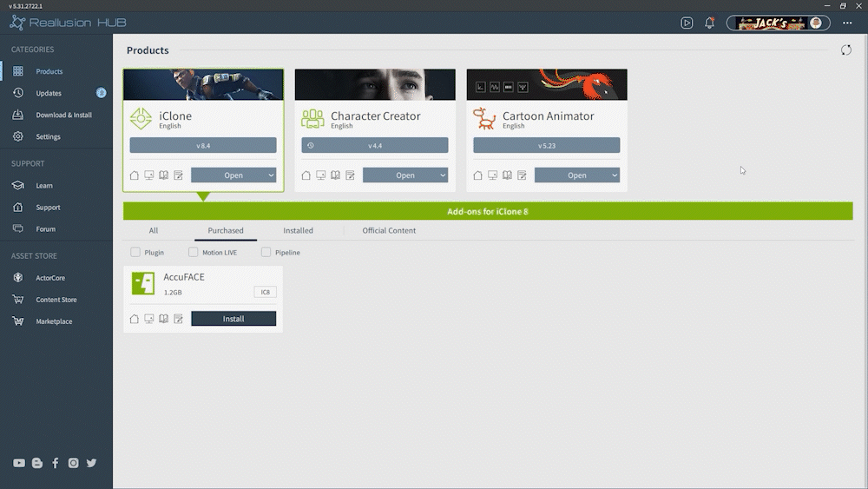Image resolution: width=868 pixels, height=489 pixels.
Task: Click the Twitter icon in sidebar footer
Action: pyautogui.click(x=91, y=463)
